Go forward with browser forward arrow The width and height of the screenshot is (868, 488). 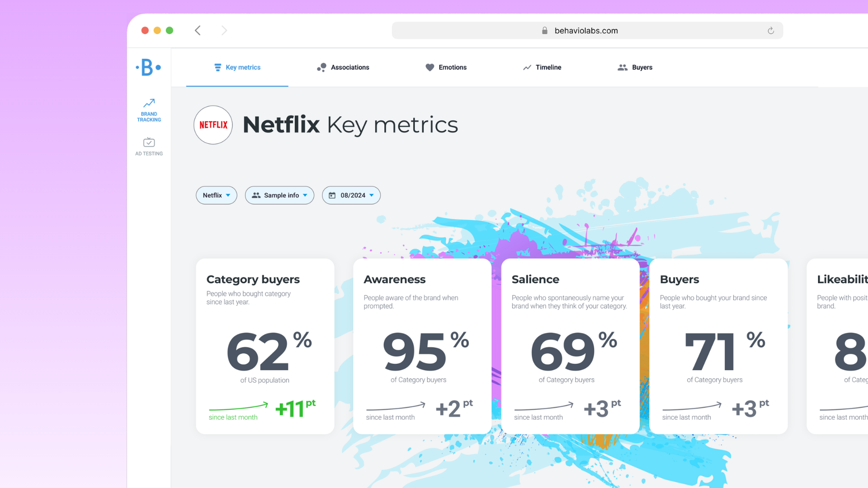[224, 30]
